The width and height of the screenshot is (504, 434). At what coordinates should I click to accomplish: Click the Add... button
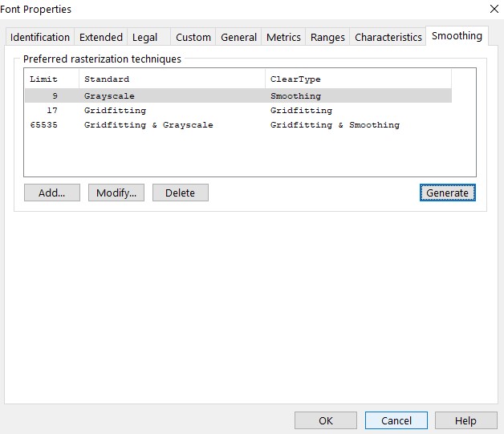(x=52, y=193)
